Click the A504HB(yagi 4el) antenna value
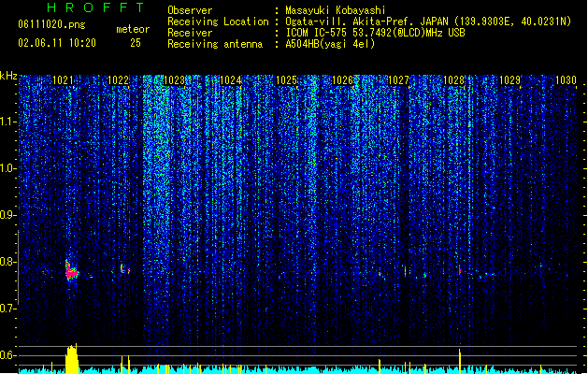The height and width of the screenshot is (374, 588). tap(330, 44)
